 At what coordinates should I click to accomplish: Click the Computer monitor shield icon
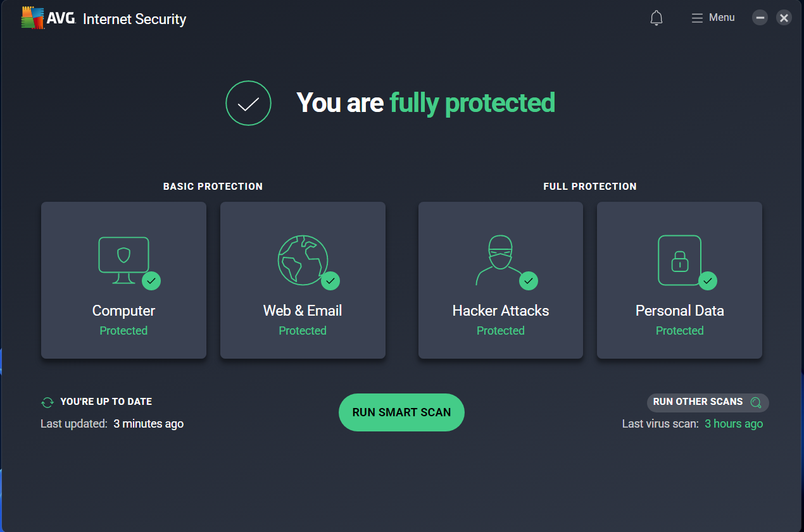124,260
